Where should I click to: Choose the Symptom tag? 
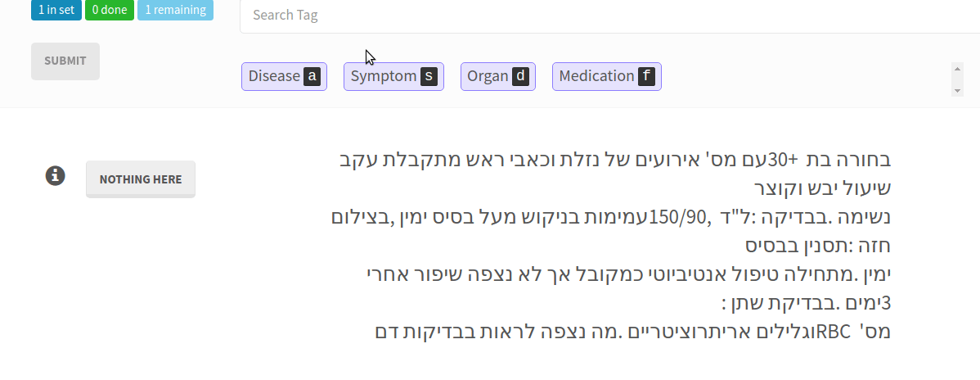pos(393,76)
